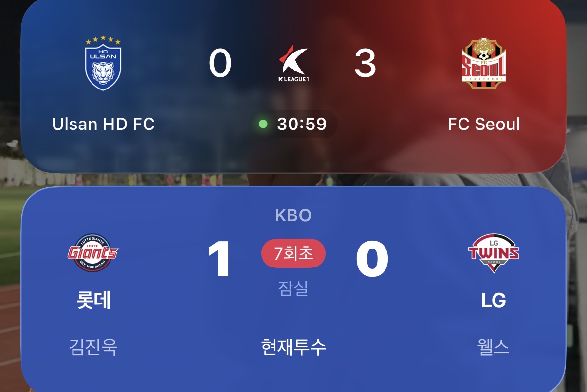The image size is (587, 392).
Task: Tap the 7회초 inning badge
Action: click(293, 253)
